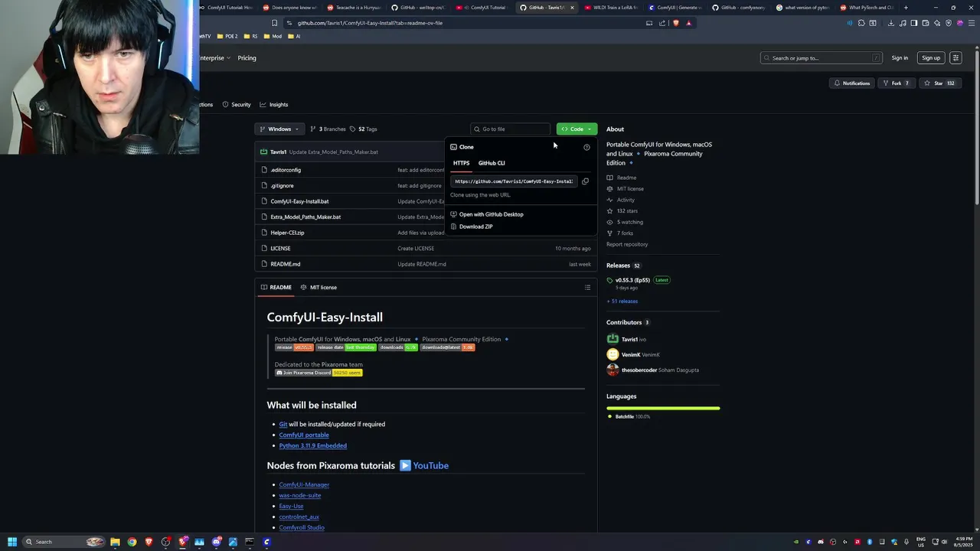The height and width of the screenshot is (551, 980).
Task: Open the browser hamburger menu icon
Action: (972, 23)
